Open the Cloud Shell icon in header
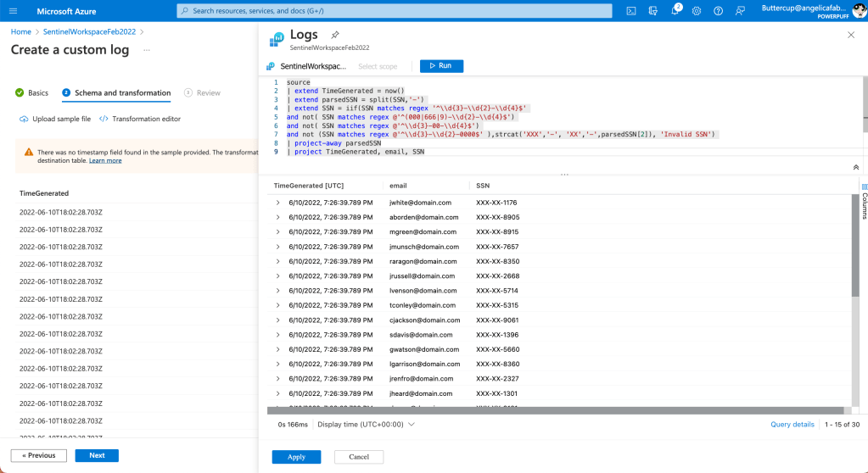Viewport: 868px width, 473px height. [x=631, y=11]
